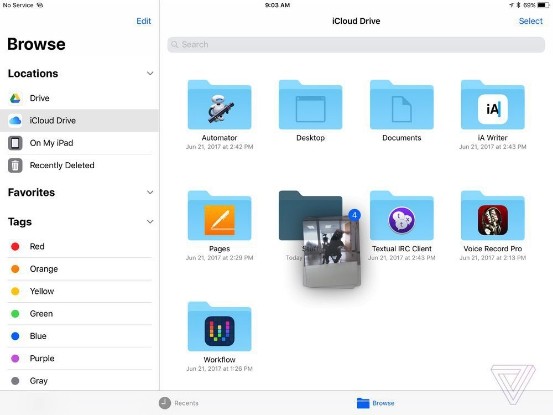
Task: Collapse the Favorites section
Action: [x=150, y=192]
